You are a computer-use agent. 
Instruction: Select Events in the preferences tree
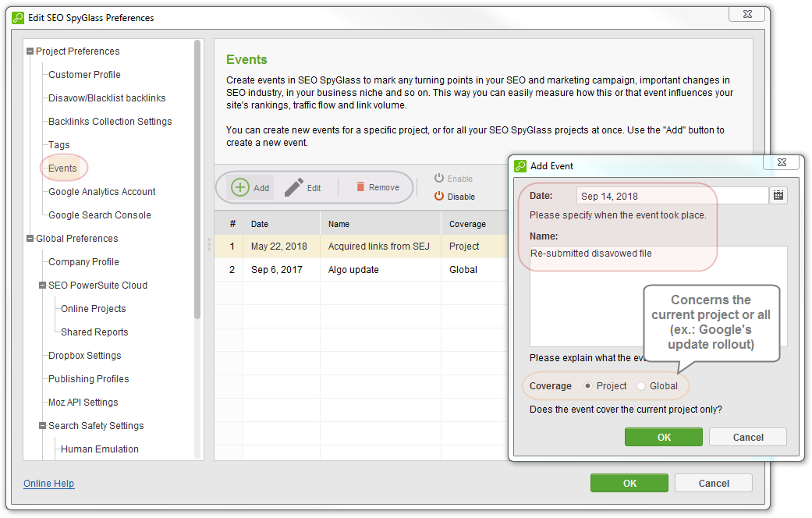pyautogui.click(x=62, y=169)
